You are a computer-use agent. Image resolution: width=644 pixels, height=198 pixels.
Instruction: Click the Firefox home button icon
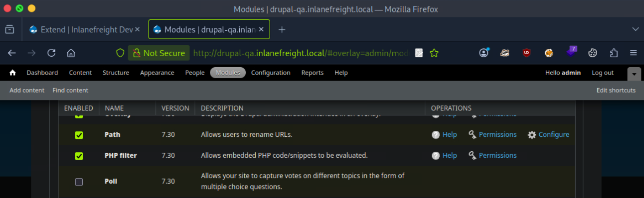pos(71,53)
